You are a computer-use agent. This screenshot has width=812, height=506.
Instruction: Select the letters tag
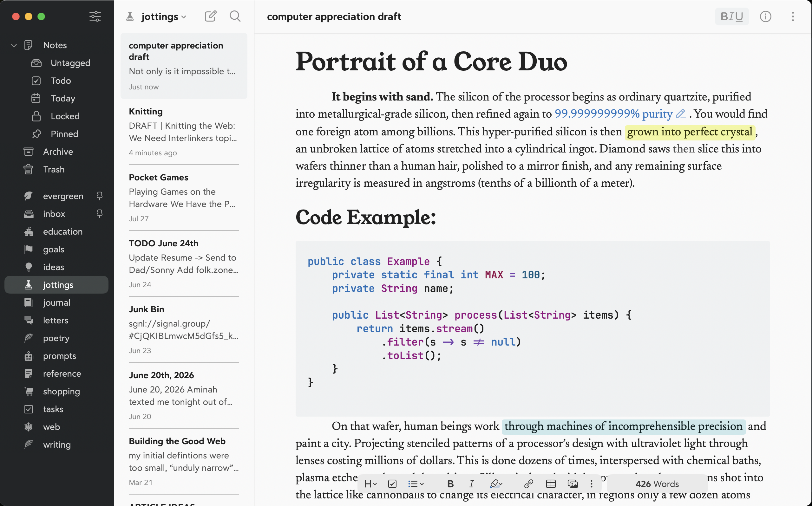tap(56, 320)
